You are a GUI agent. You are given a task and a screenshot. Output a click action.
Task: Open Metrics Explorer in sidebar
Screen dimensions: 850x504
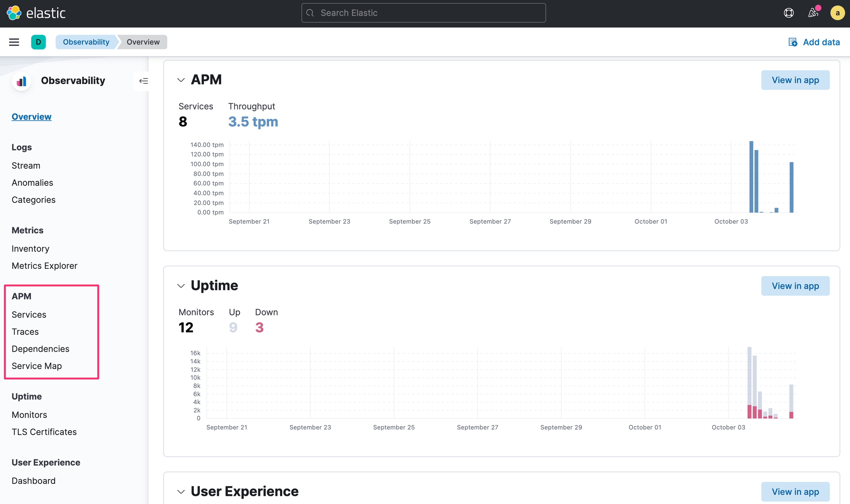[44, 265]
